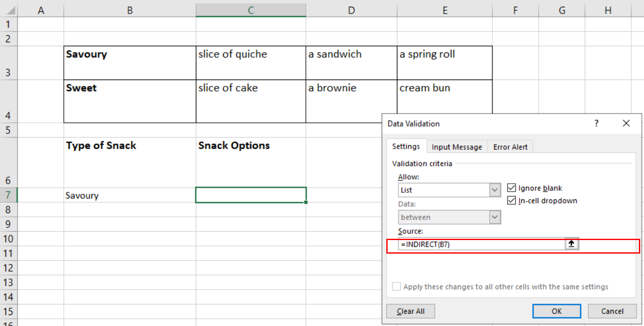
Task: Switch to the Input Message tab
Action: [x=457, y=147]
